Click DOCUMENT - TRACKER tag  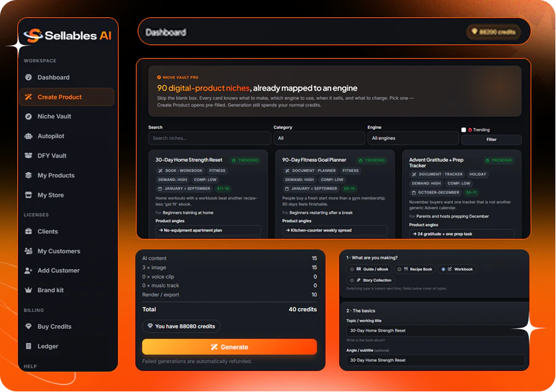(x=437, y=174)
